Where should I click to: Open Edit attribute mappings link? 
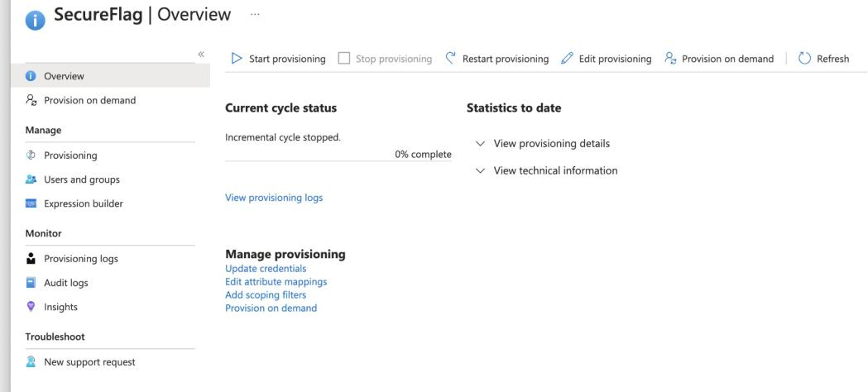(276, 281)
